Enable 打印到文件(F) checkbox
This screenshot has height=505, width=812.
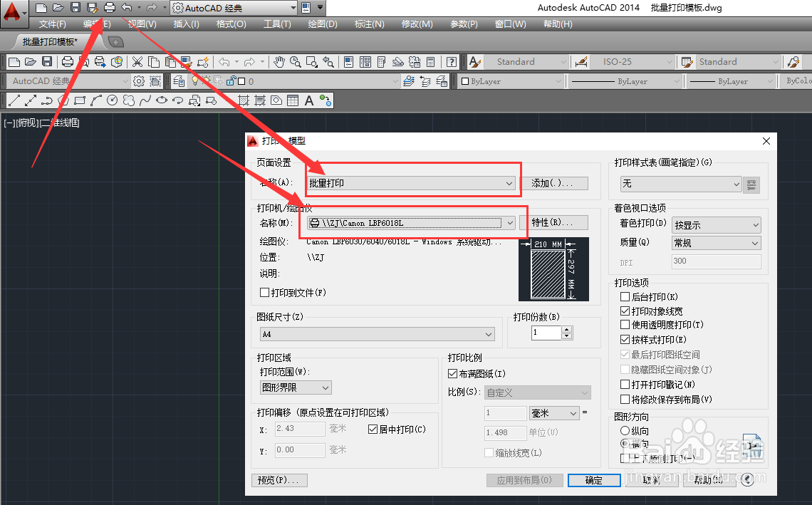(x=264, y=293)
